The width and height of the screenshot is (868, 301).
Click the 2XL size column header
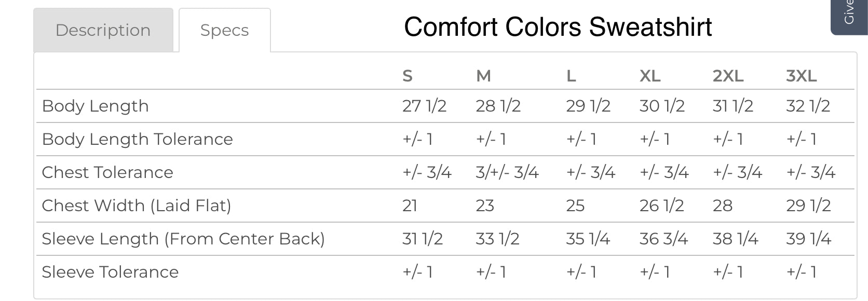(728, 76)
